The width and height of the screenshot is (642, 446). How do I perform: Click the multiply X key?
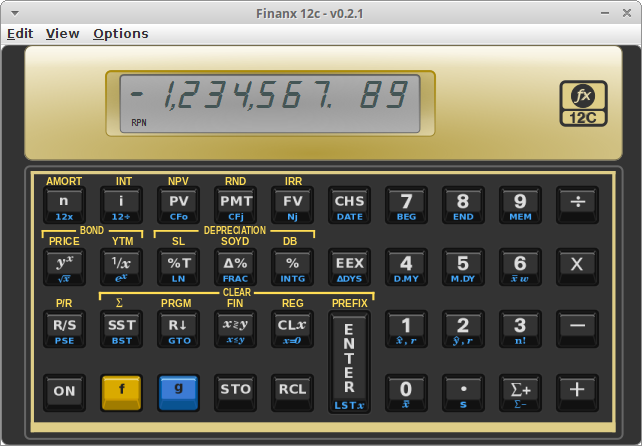click(577, 267)
